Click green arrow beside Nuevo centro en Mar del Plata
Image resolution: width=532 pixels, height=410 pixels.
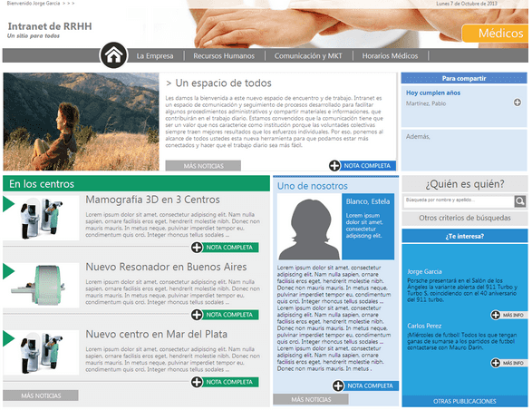[8, 338]
